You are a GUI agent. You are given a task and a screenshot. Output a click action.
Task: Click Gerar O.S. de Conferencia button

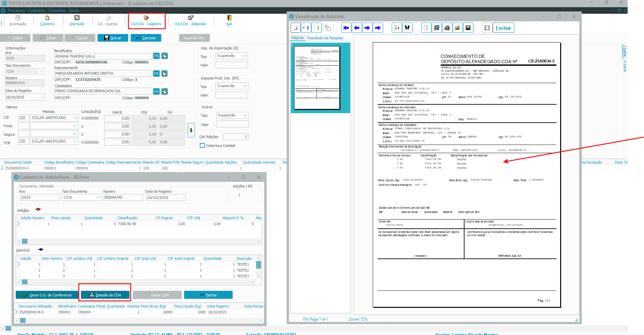(47, 295)
